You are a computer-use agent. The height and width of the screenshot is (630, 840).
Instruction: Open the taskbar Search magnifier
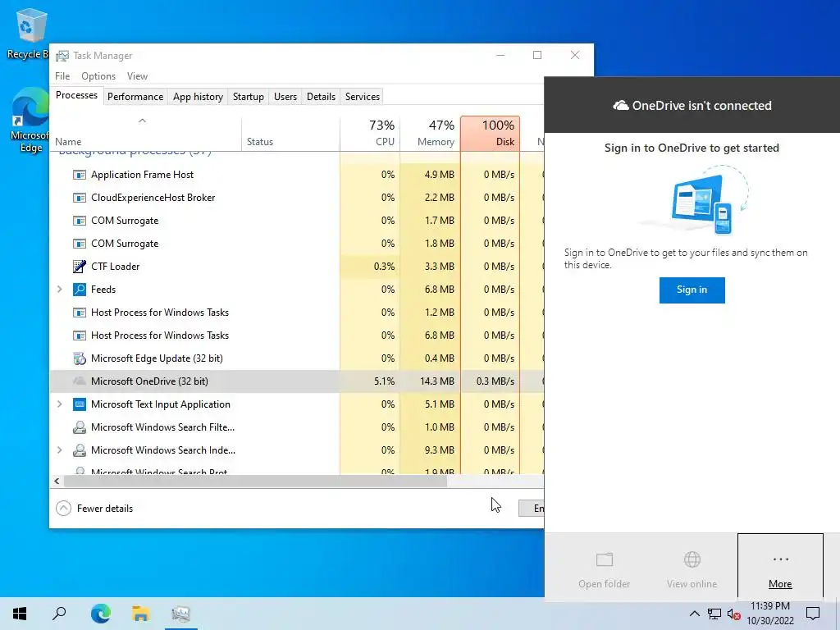tap(59, 614)
